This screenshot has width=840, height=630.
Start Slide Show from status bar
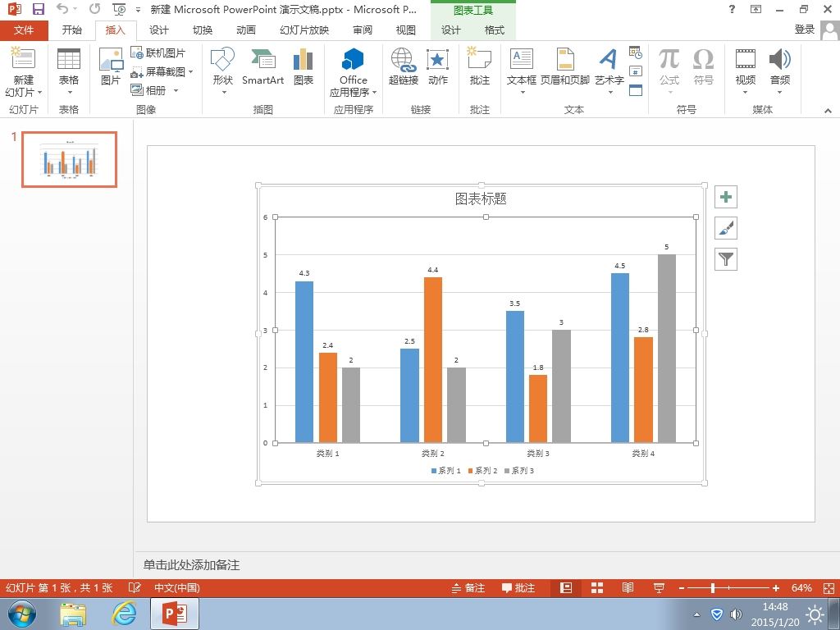[659, 587]
